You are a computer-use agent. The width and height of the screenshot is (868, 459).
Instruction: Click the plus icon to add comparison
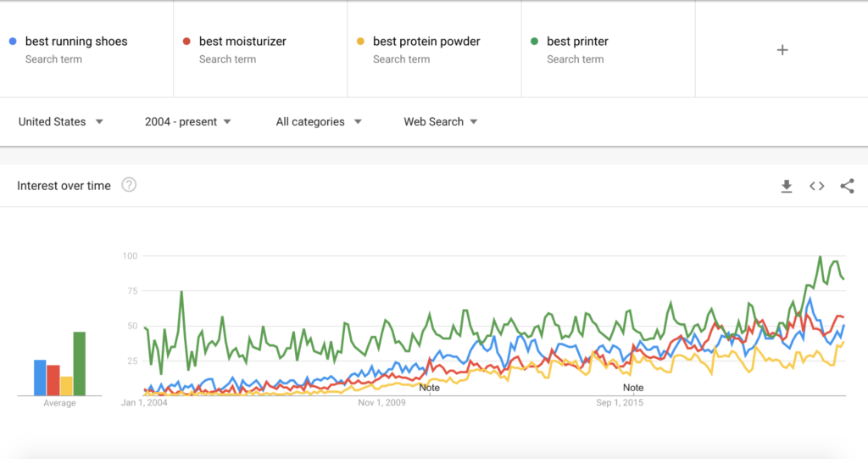pyautogui.click(x=782, y=50)
